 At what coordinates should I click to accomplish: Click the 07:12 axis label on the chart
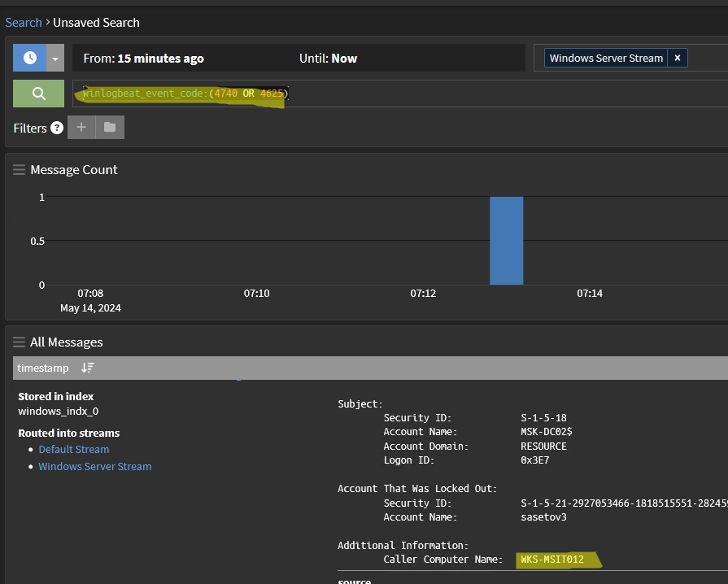point(423,294)
